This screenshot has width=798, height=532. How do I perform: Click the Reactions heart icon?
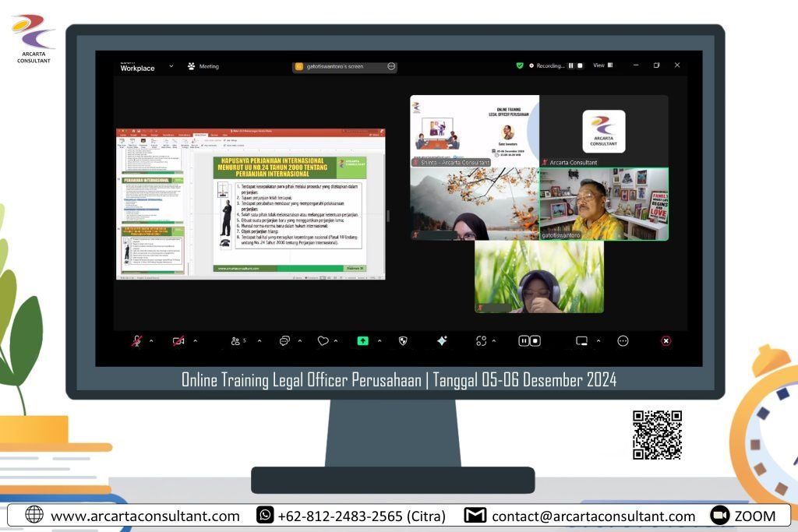click(323, 341)
